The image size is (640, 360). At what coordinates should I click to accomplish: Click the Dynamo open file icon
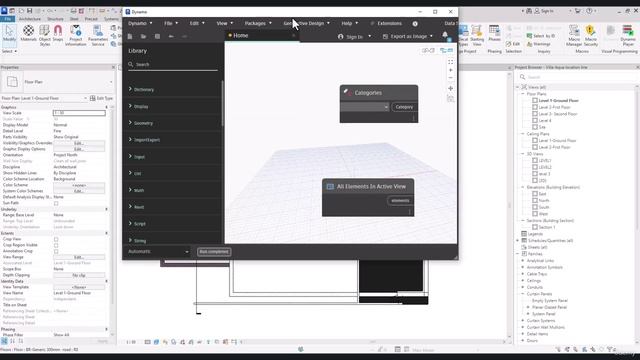click(143, 36)
